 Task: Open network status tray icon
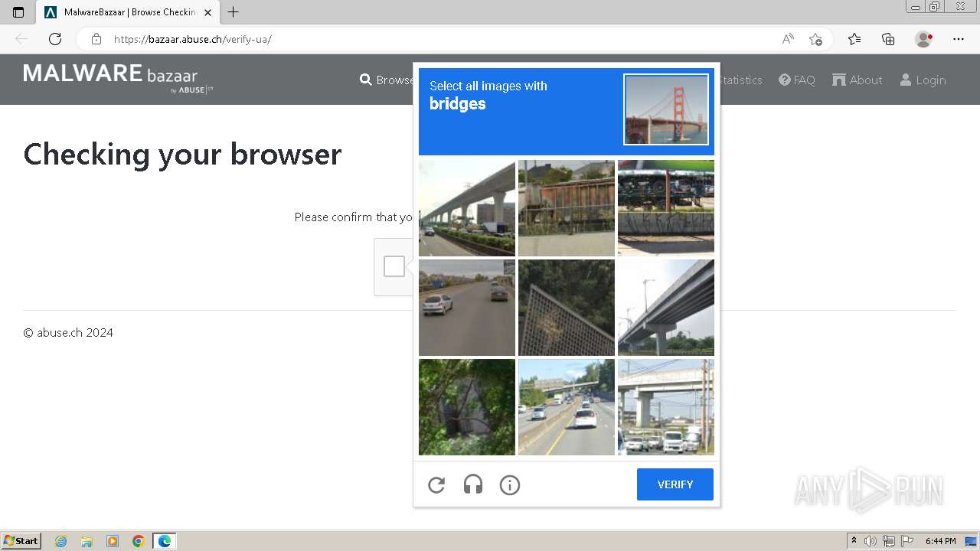[889, 541]
